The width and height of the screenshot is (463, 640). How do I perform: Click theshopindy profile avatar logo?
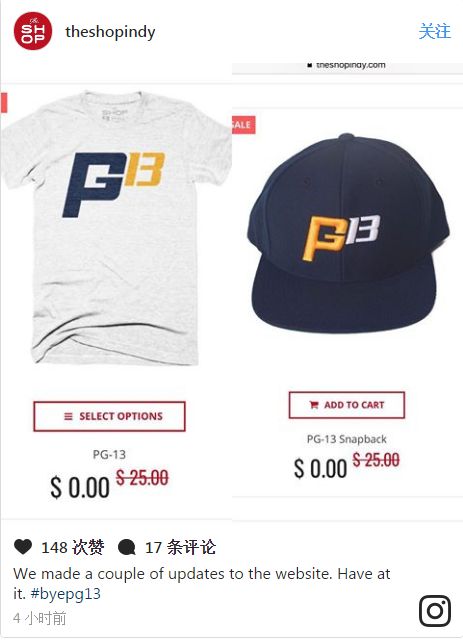click(33, 31)
